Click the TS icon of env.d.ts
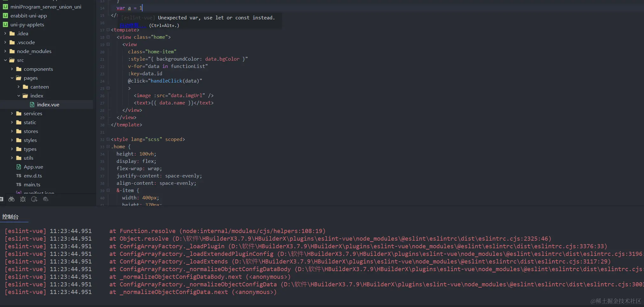This screenshot has width=644, height=307. 19,176
